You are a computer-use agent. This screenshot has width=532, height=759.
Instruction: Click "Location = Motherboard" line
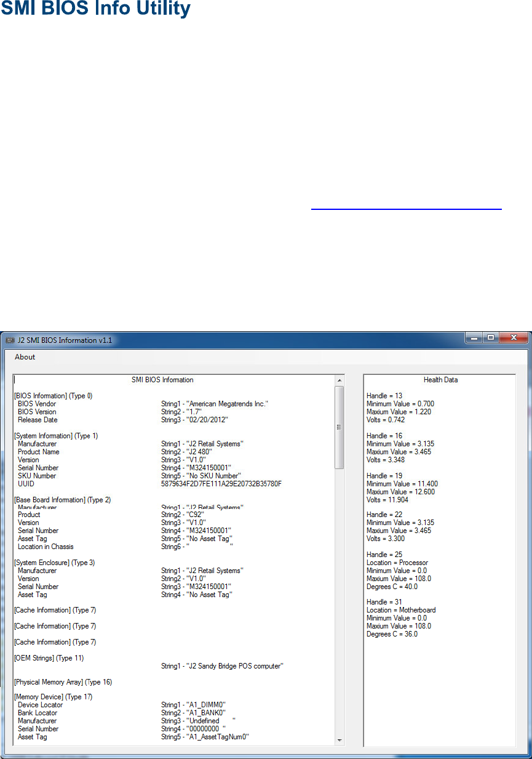click(401, 610)
